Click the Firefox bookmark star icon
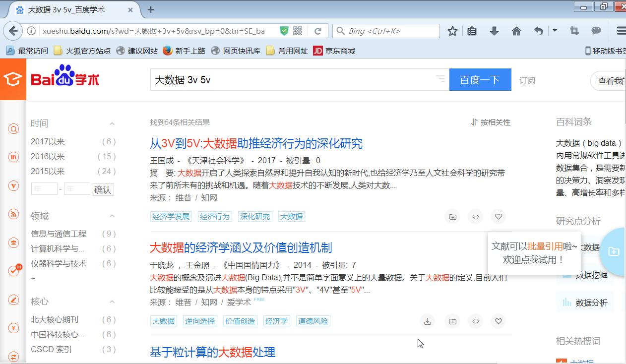Image resolution: width=626 pixels, height=364 pixels. pyautogui.click(x=452, y=31)
